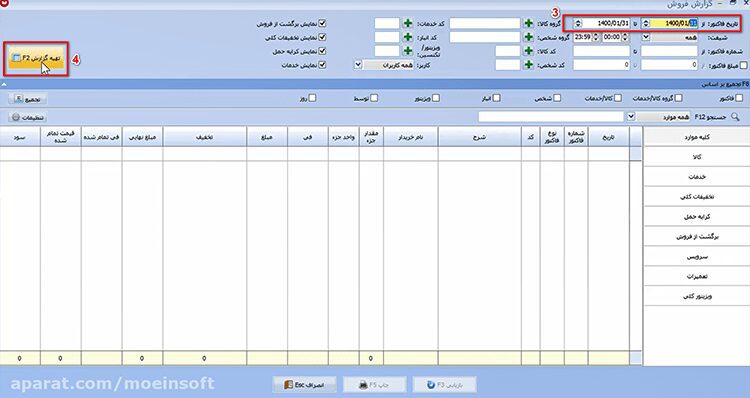Check the فاکتور grouping checkbox
Image resolution: width=750 pixels, height=398 pixels.
739,98
